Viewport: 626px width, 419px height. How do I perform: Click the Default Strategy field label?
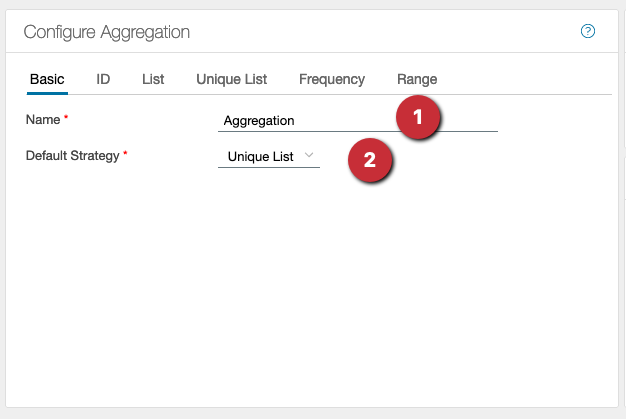[72, 156]
